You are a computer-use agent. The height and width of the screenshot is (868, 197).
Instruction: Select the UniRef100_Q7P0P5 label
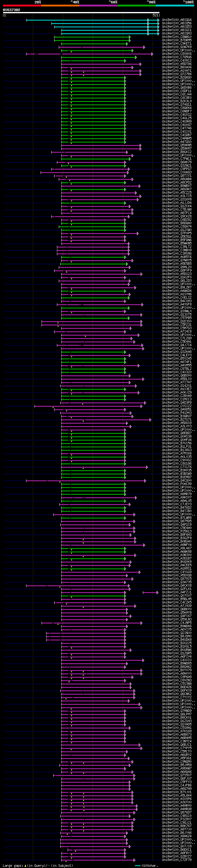coord(177,233)
